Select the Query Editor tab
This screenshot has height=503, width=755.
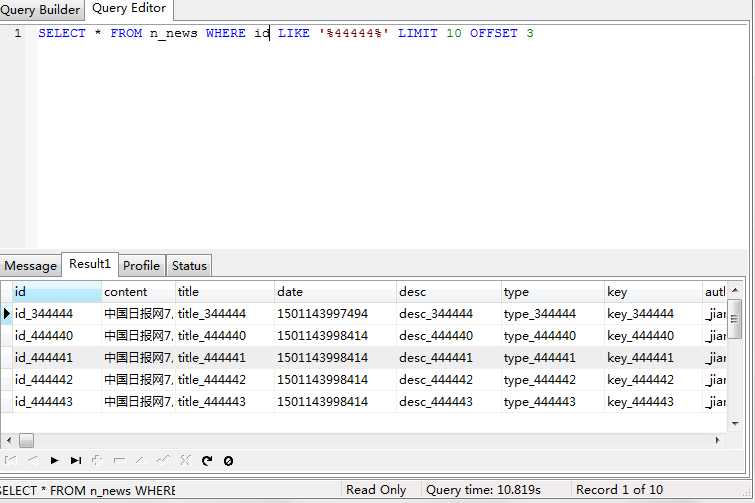coord(129,8)
